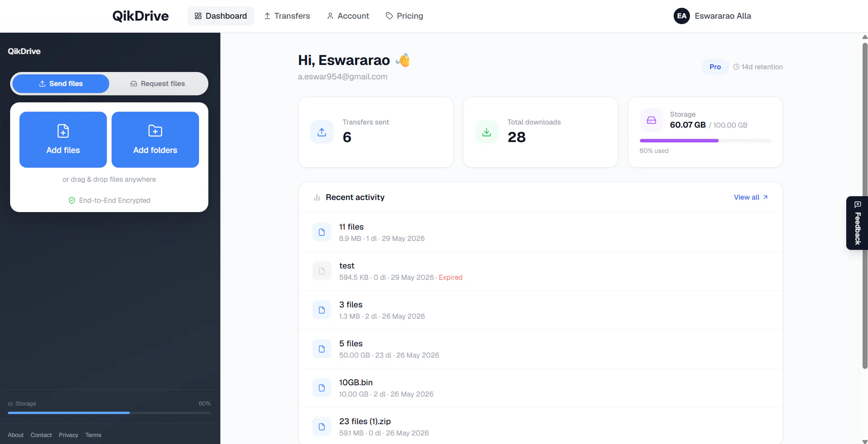
Task: Click the green shield End-to-End Encrypted icon
Action: tap(72, 200)
